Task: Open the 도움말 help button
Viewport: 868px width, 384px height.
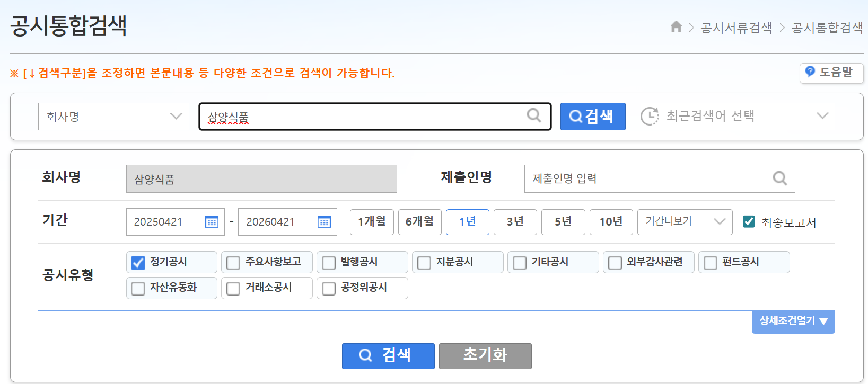Action: point(831,73)
